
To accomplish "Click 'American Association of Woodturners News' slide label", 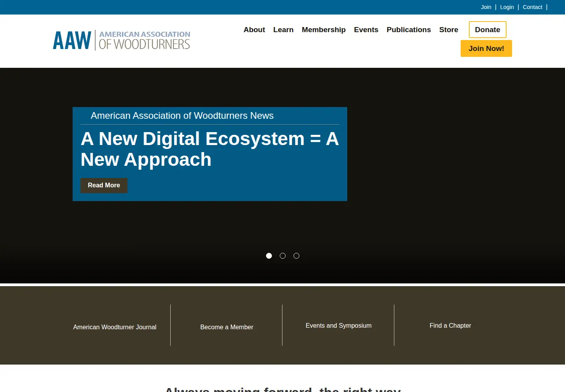I will [182, 116].
